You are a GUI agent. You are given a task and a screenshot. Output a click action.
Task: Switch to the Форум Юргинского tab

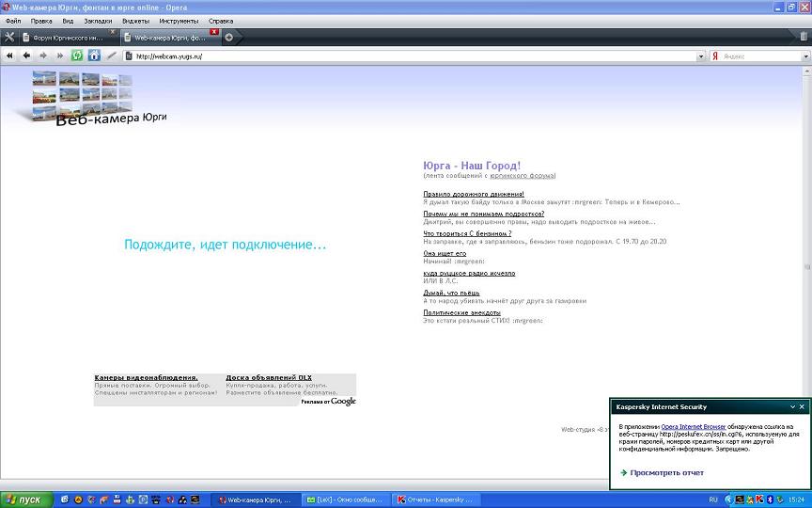coord(68,38)
